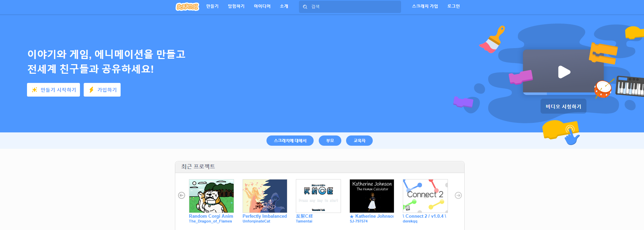
Task: Open the 만들기 menu item
Action: pyautogui.click(x=212, y=6)
